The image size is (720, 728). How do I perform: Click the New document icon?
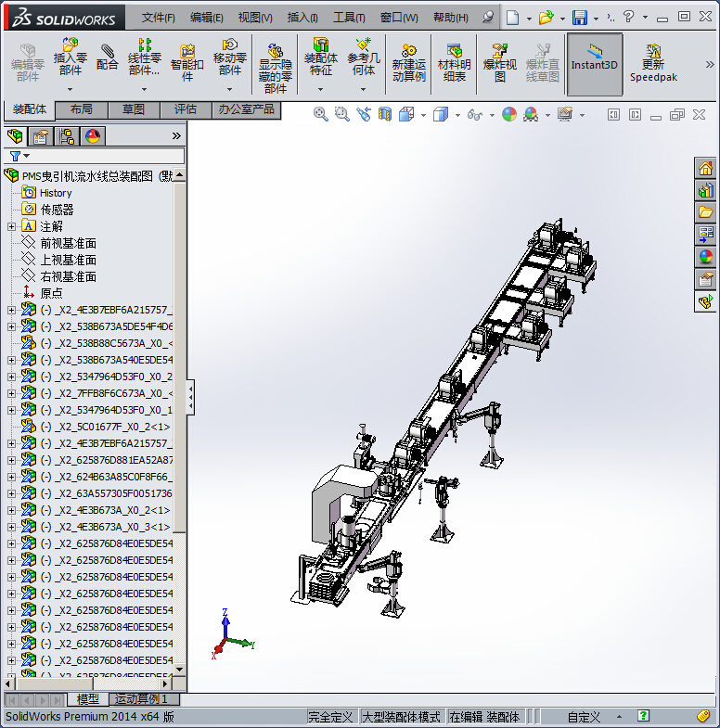512,18
